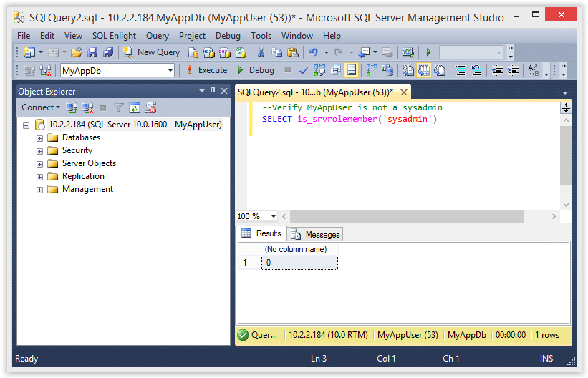This screenshot has height=378, width=588.
Task: Open the Connect dropdown in Object Explorer
Action: [41, 107]
